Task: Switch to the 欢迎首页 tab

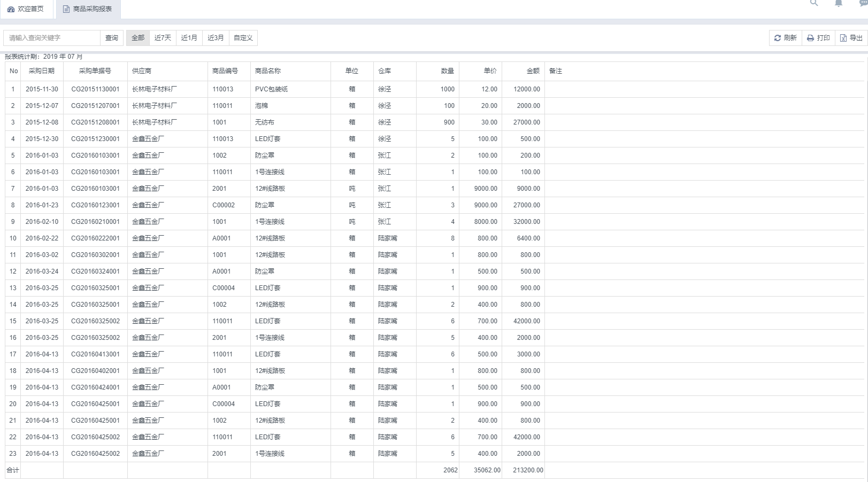Action: (x=26, y=9)
